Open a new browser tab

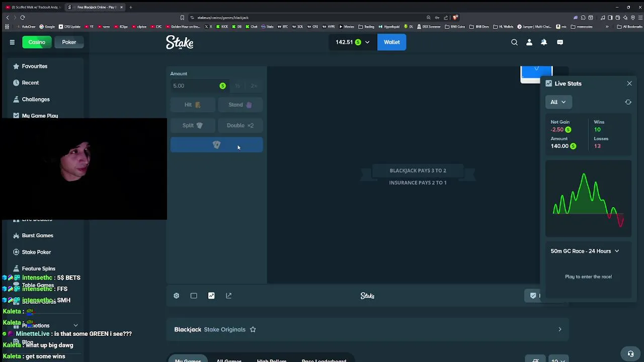tap(130, 7)
